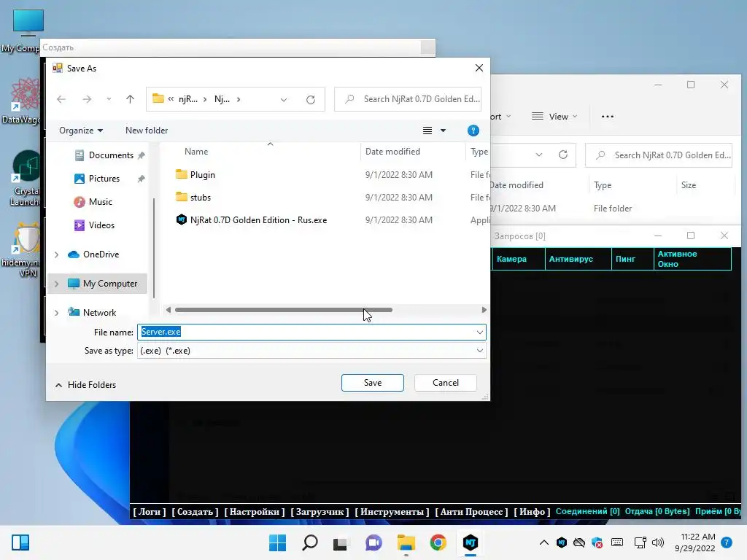Click the Save button
Image resolution: width=747 pixels, height=560 pixels.
pos(373,383)
